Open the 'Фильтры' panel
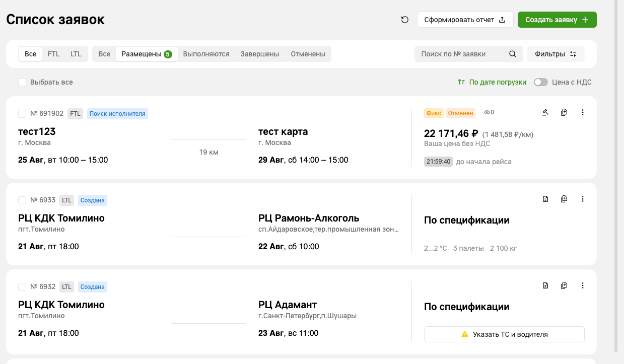The width and height of the screenshot is (624, 364). click(x=556, y=54)
